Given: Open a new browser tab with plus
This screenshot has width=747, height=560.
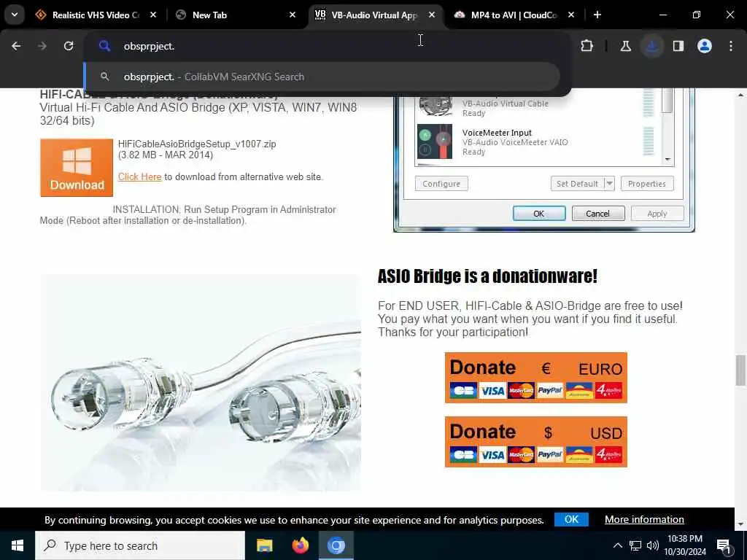Looking at the screenshot, I should 597,15.
